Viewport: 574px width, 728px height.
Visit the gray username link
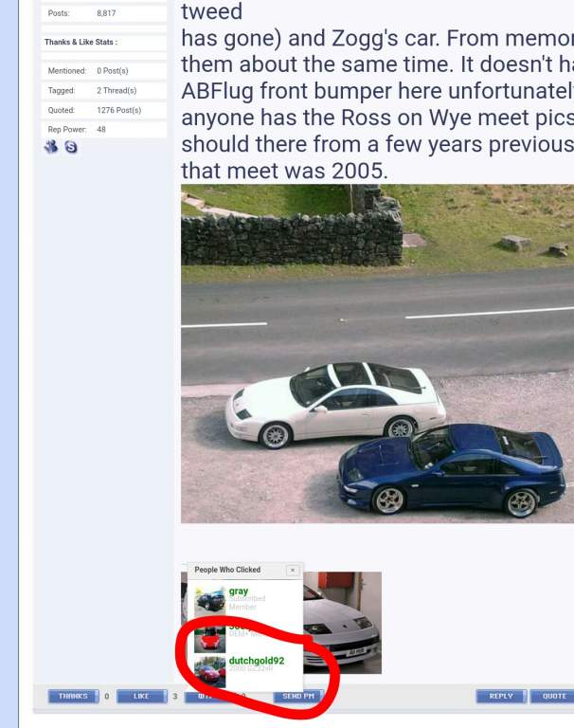point(239,591)
